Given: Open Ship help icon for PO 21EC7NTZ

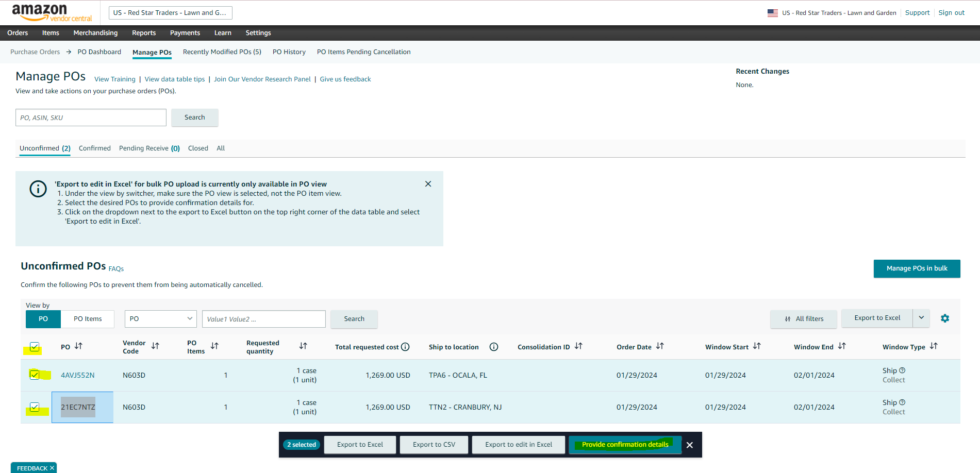Looking at the screenshot, I should (x=902, y=402).
